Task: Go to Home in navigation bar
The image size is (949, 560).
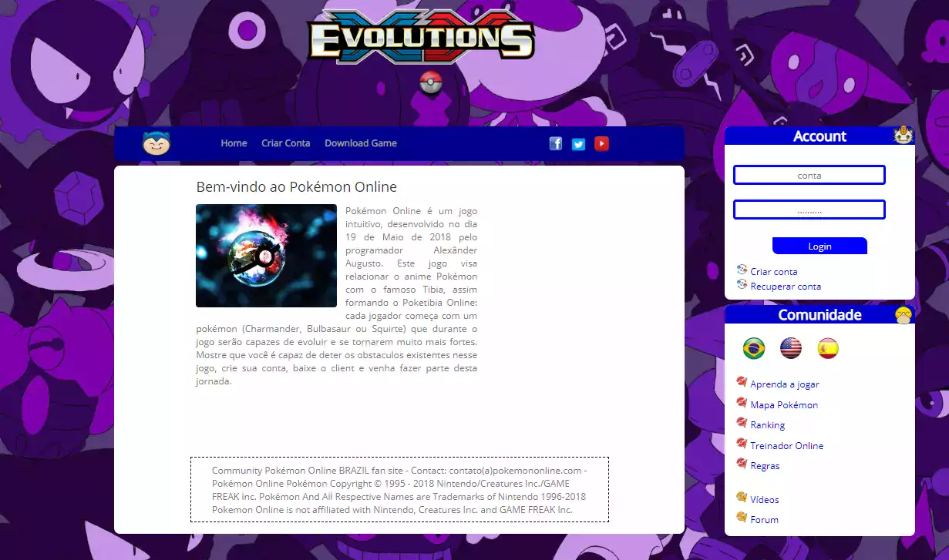Action: coord(234,143)
